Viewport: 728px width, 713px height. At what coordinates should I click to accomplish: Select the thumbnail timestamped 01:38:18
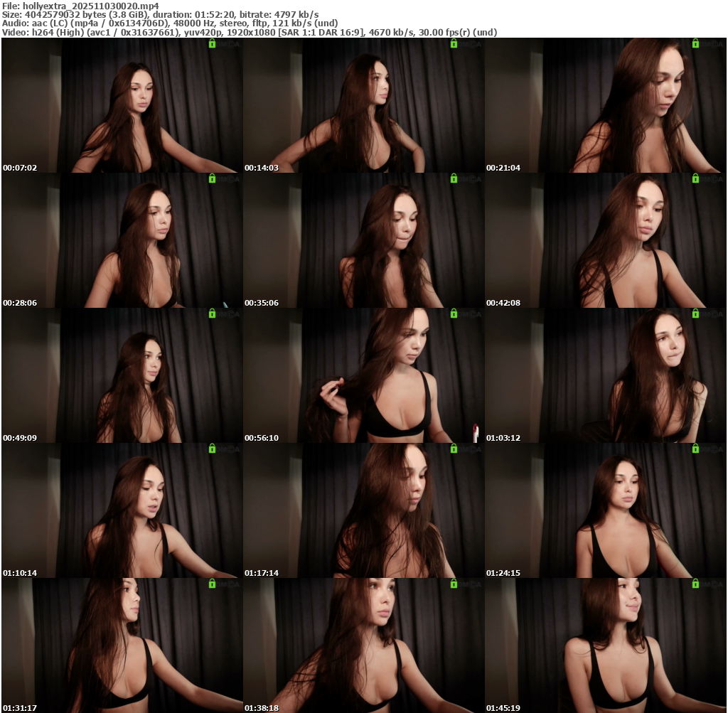click(x=363, y=645)
